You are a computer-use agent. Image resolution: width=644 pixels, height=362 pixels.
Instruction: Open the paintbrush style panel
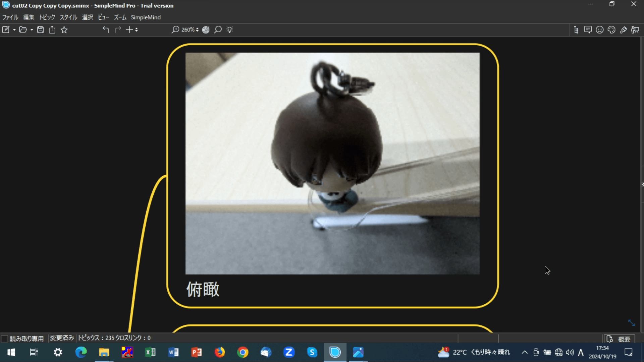coord(623,29)
